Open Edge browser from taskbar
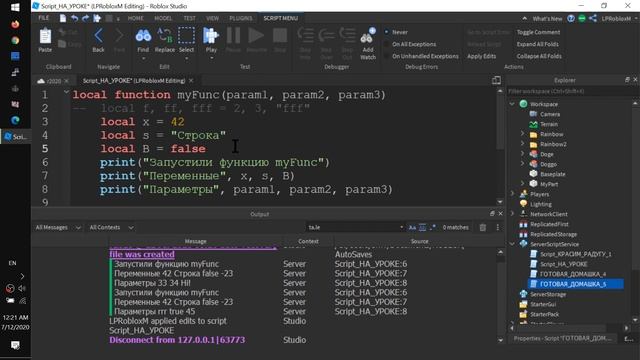 coord(15,120)
